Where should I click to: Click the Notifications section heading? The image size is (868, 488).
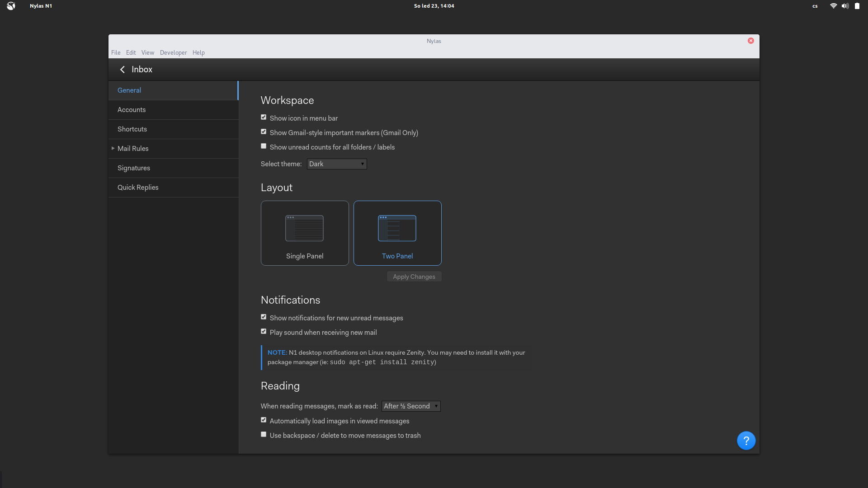(290, 300)
